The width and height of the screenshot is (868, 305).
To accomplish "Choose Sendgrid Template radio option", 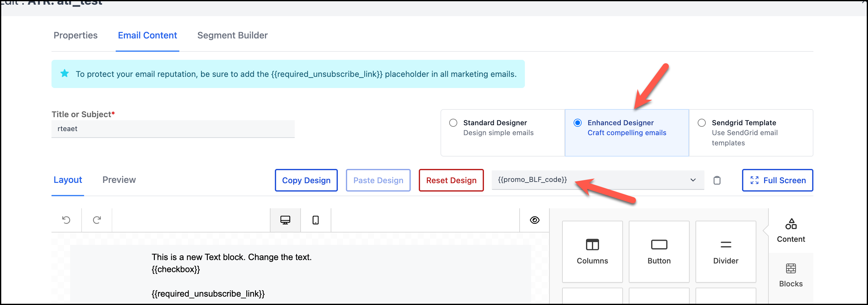I will (701, 123).
